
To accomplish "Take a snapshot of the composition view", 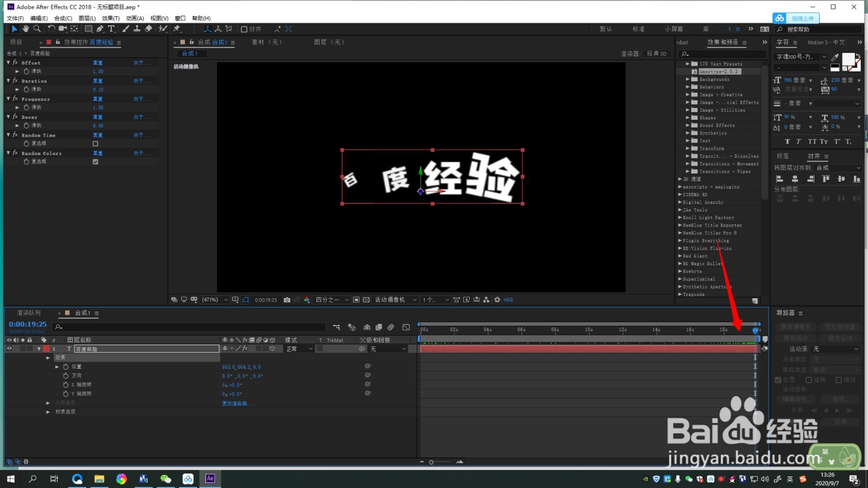I will [x=288, y=299].
